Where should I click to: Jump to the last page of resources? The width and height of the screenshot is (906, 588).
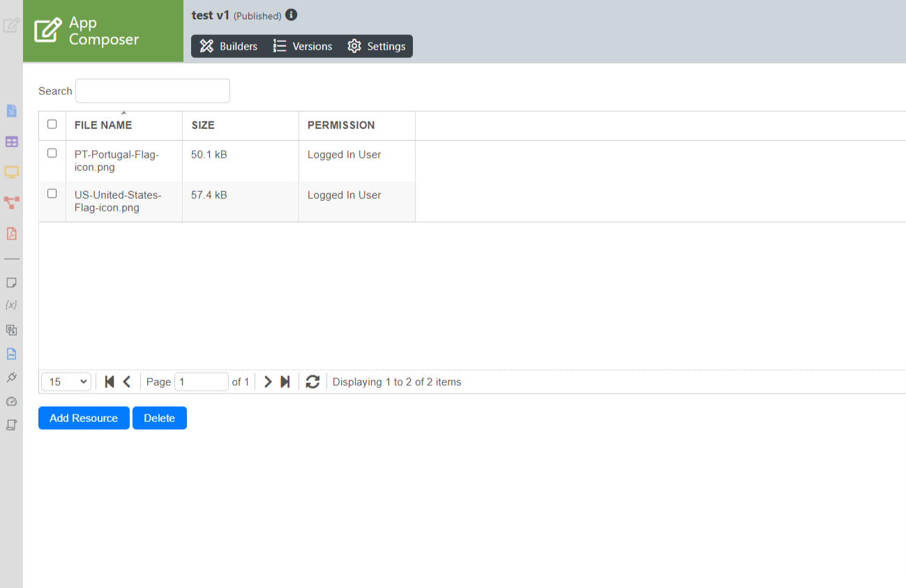[285, 382]
